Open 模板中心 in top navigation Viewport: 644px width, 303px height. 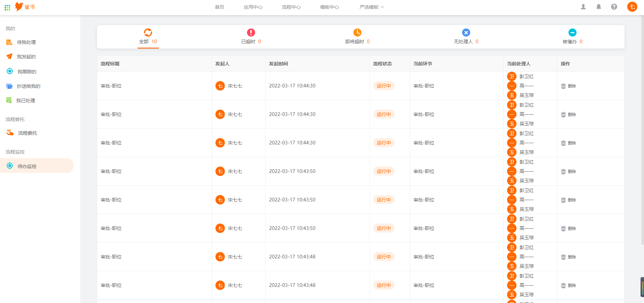[330, 7]
